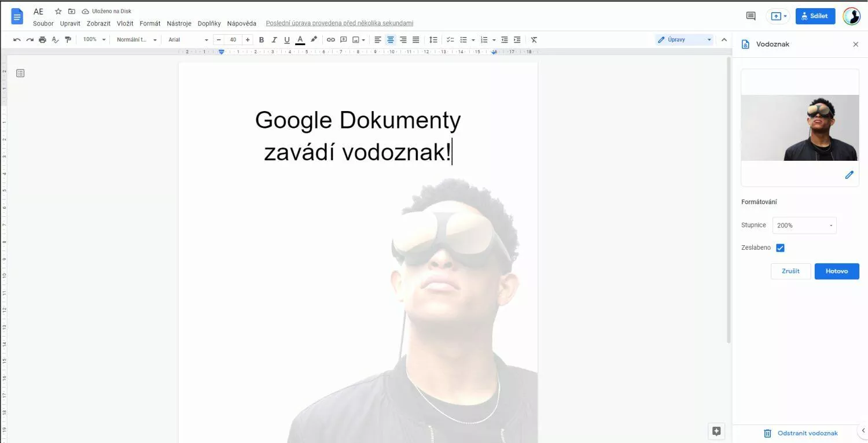Open the text color picker
868x443 pixels.
click(x=300, y=40)
